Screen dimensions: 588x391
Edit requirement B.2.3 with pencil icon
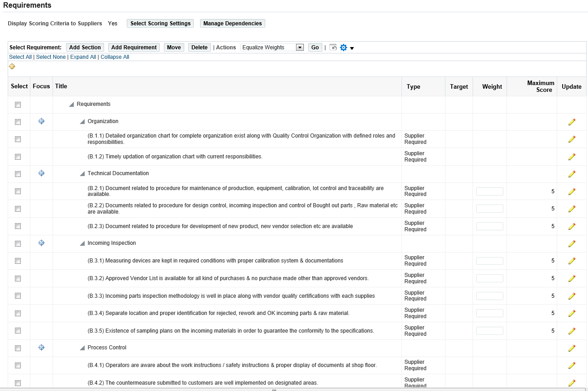[x=572, y=226]
